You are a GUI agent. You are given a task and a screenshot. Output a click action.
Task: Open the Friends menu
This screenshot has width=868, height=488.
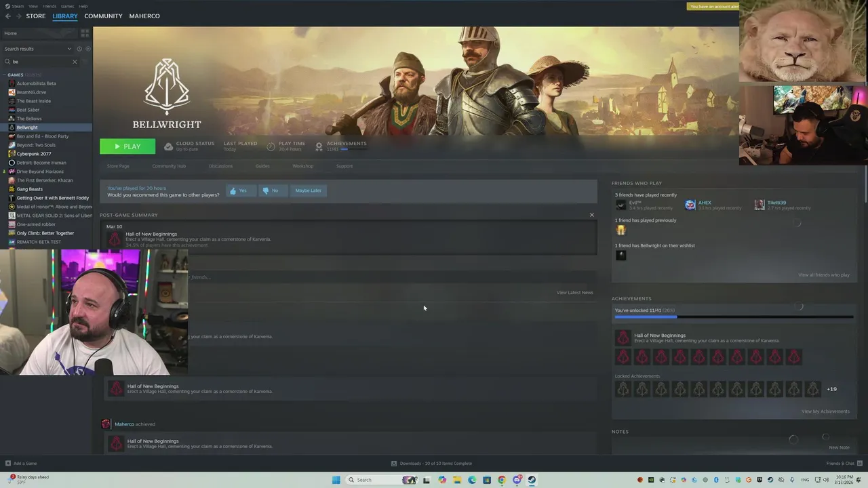(50, 6)
